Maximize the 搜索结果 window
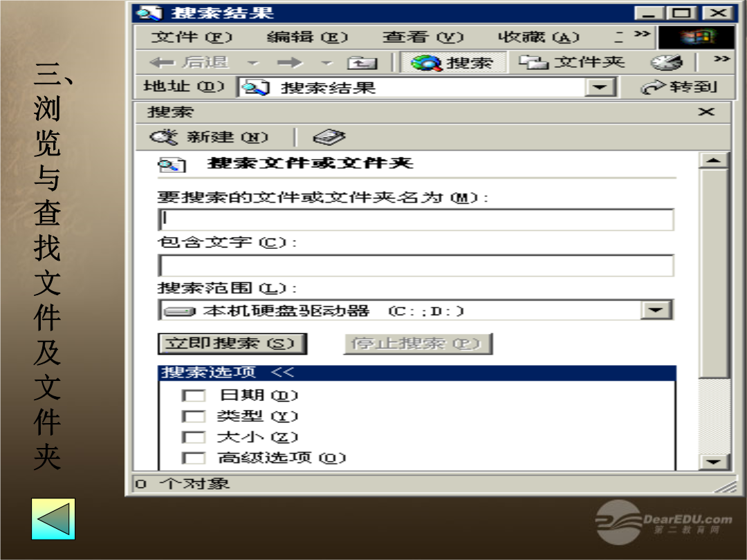Screen dimensions: 747x560 pos(681,13)
